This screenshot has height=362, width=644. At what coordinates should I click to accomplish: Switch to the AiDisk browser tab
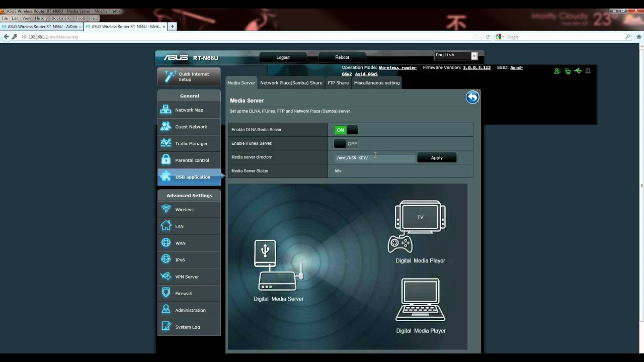(x=42, y=27)
